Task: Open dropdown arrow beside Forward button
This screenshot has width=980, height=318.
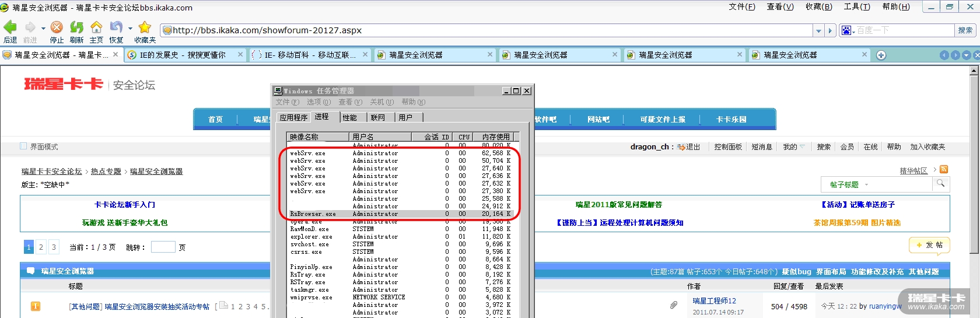Action: tap(43, 28)
